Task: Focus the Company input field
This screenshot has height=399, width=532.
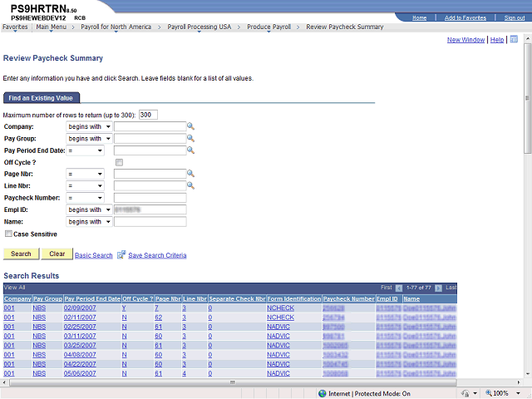Action: [x=150, y=126]
